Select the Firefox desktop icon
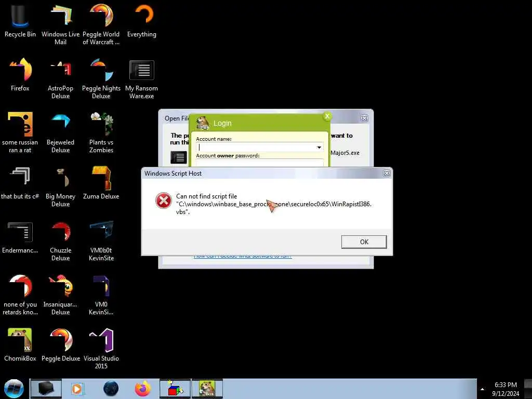 [x=20, y=75]
